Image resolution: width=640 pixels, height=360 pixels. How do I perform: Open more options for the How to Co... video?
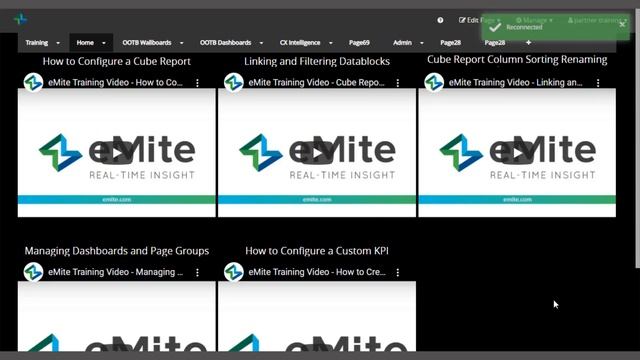[198, 83]
